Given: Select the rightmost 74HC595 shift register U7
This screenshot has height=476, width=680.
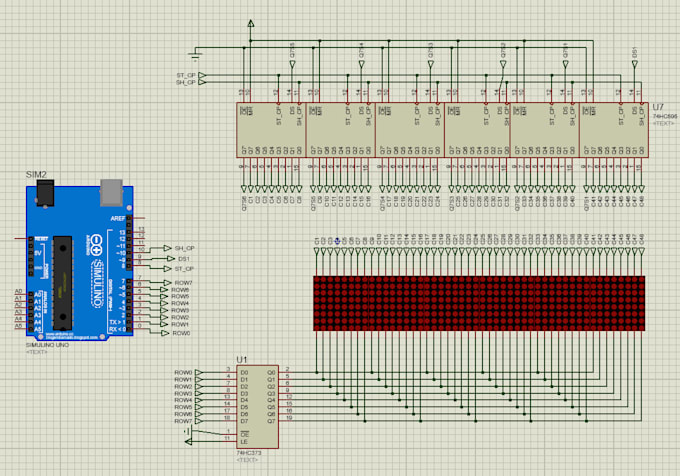Looking at the screenshot, I should pyautogui.click(x=613, y=129).
